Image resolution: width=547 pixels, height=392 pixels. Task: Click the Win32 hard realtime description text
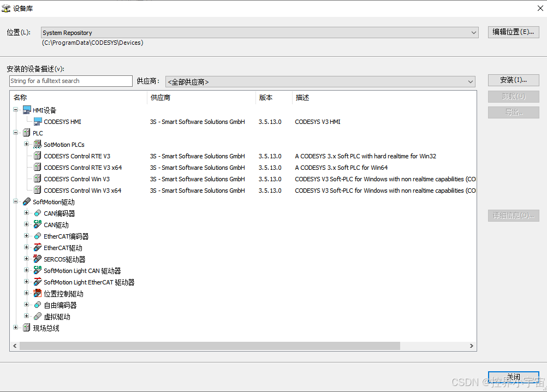(x=365, y=156)
